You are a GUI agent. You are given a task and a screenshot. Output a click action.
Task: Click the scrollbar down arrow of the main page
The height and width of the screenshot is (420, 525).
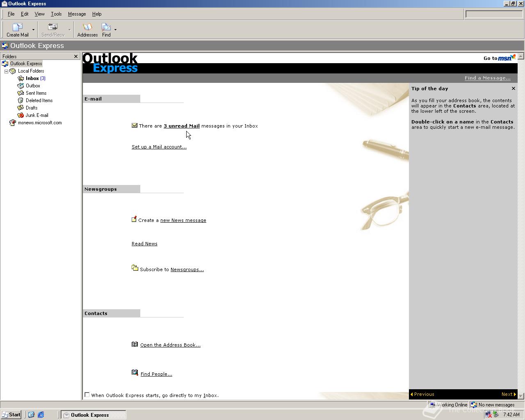(521, 396)
